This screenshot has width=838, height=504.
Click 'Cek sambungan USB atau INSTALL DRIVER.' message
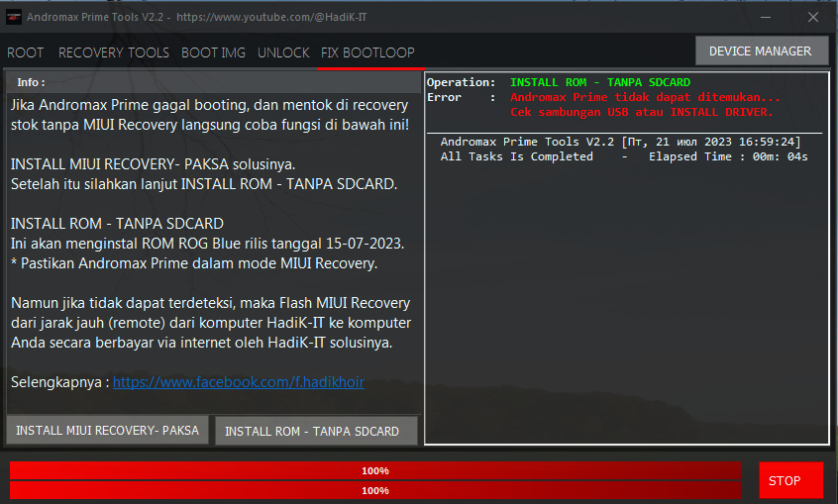click(642, 112)
